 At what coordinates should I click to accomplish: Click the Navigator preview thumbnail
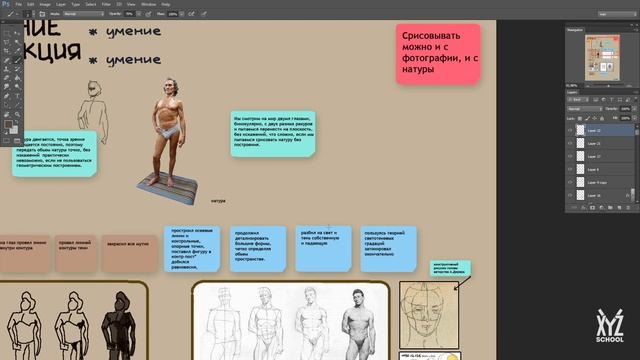602,58
